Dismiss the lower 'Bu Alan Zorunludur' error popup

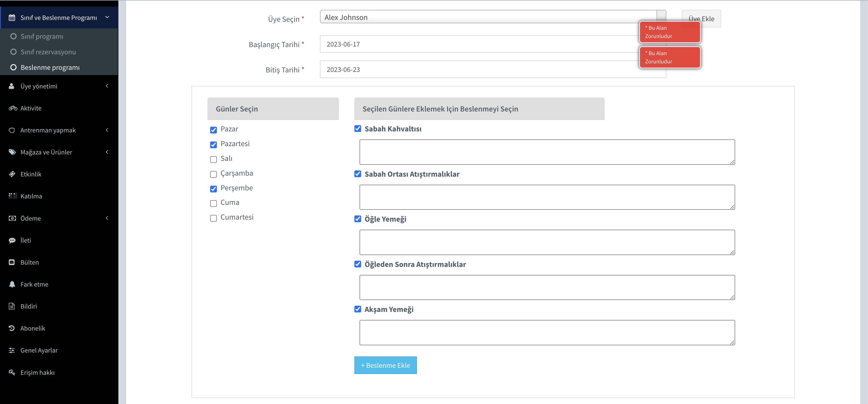point(670,57)
